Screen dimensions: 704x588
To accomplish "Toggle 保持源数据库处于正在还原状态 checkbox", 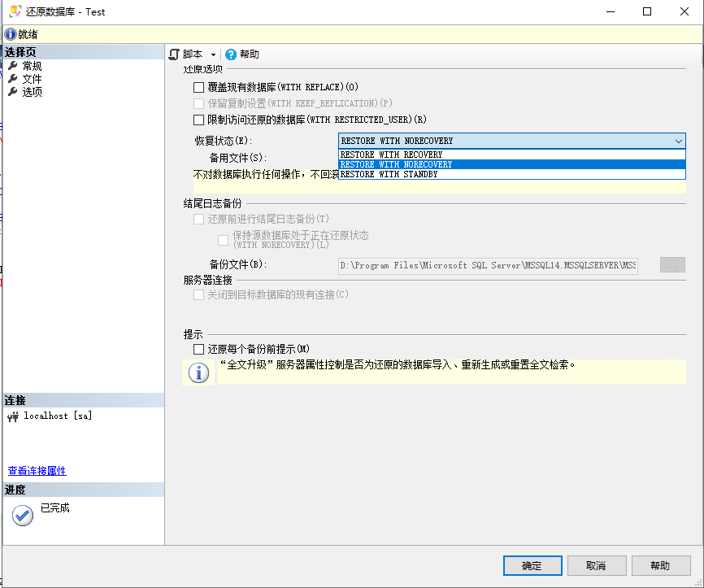I will (223, 240).
